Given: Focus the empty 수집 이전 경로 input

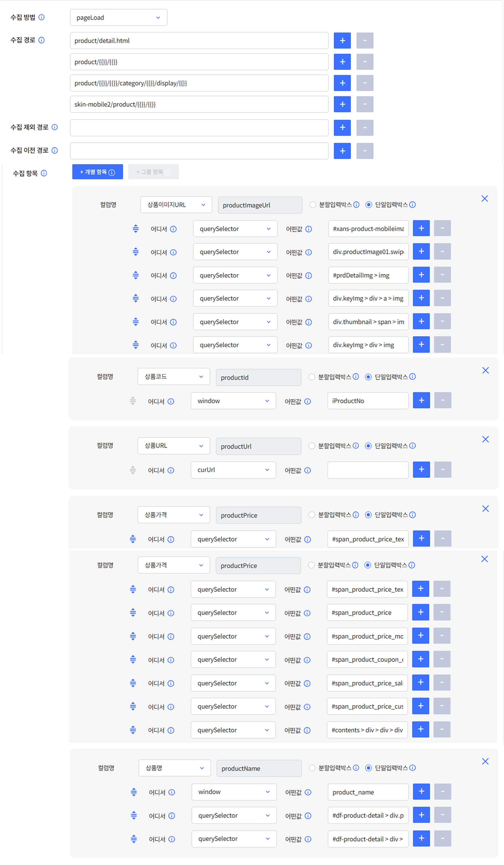Looking at the screenshot, I should pyautogui.click(x=199, y=151).
